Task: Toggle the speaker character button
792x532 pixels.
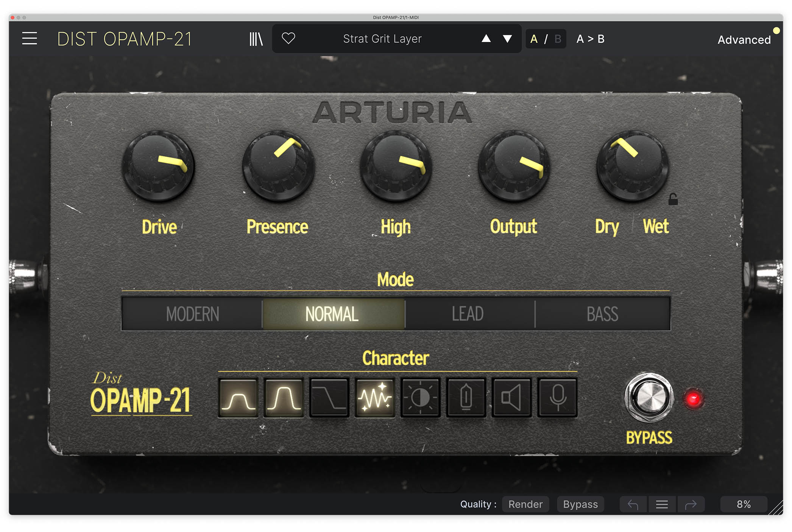Action: point(511,398)
